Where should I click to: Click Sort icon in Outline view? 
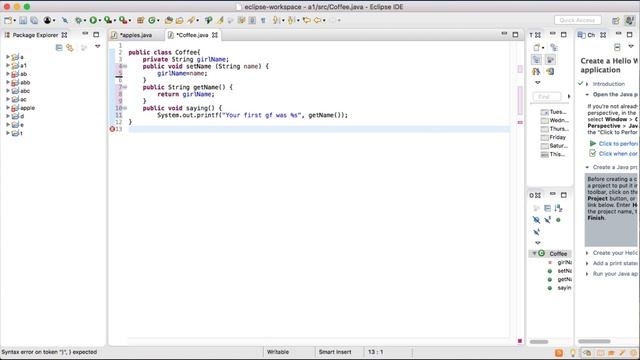(x=558, y=208)
